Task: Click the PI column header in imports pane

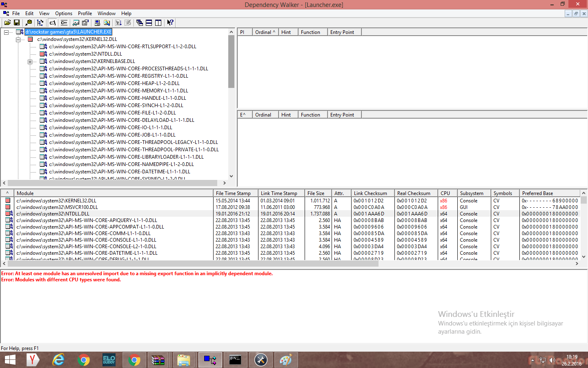Action: coord(245,32)
